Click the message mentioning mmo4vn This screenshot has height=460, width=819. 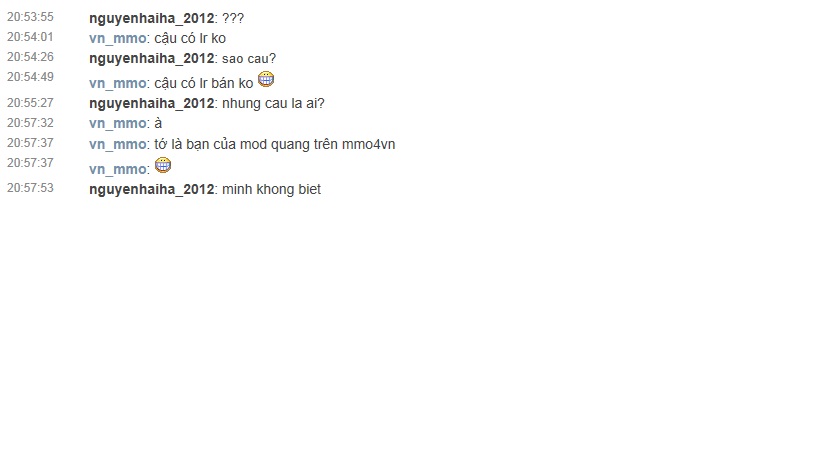pos(275,144)
